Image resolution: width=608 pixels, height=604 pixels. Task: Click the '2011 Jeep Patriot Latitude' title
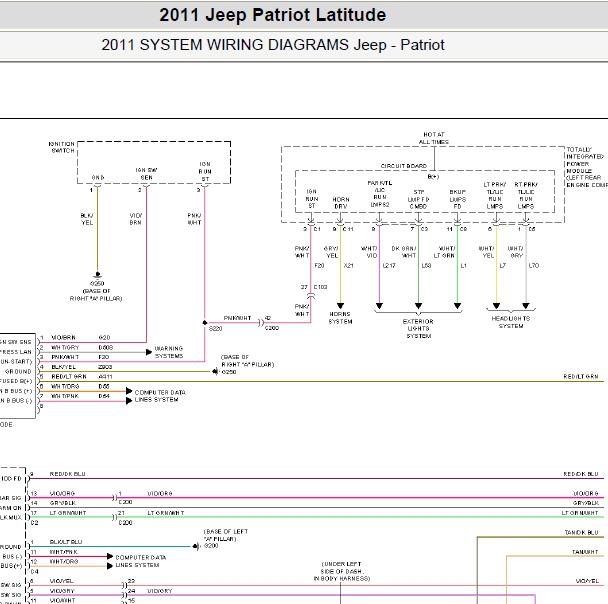tap(273, 15)
